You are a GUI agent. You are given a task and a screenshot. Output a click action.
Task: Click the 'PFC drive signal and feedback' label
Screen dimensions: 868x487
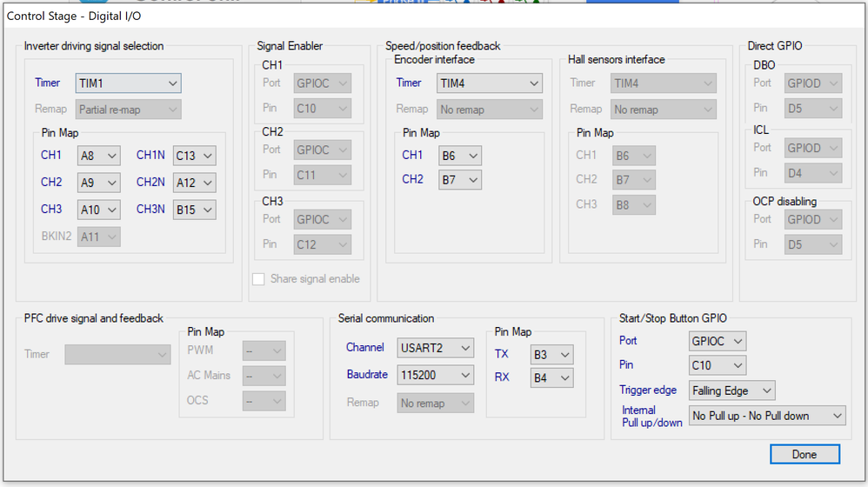[x=94, y=318]
